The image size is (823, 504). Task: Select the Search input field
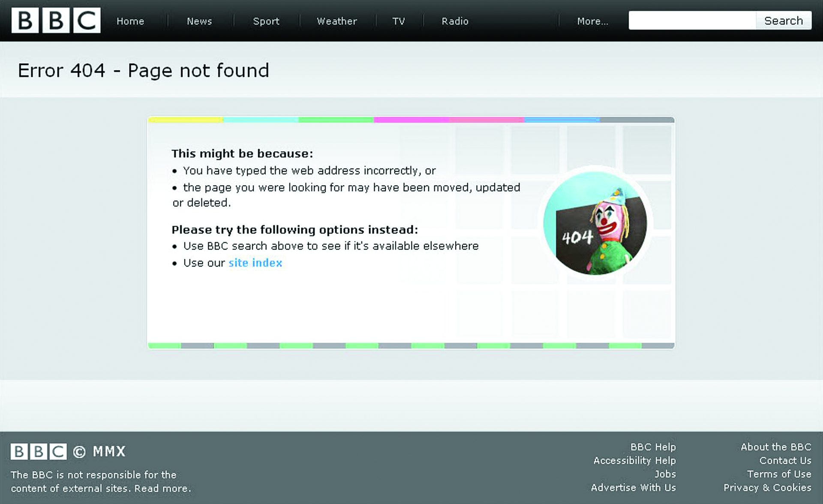coord(694,20)
